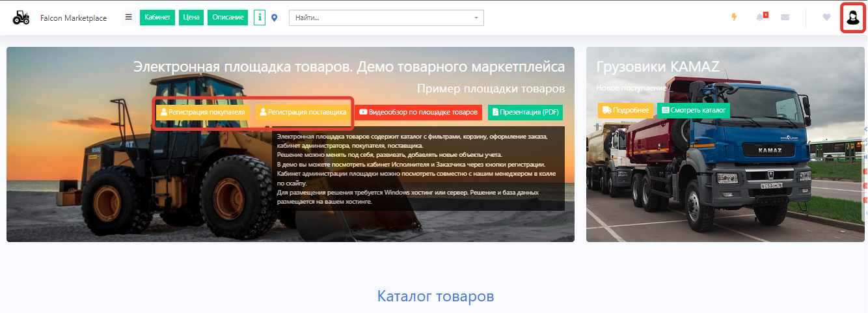
Task: Click the tractor logo icon
Action: (x=21, y=18)
